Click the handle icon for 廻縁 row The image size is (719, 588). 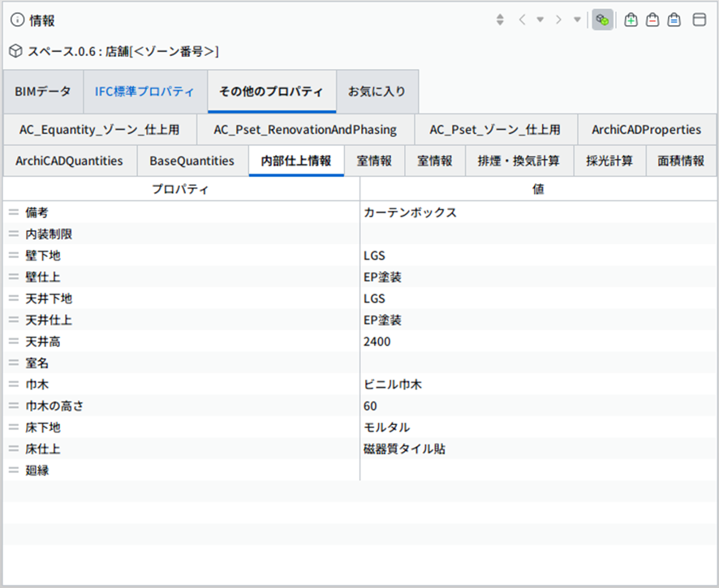click(x=14, y=470)
